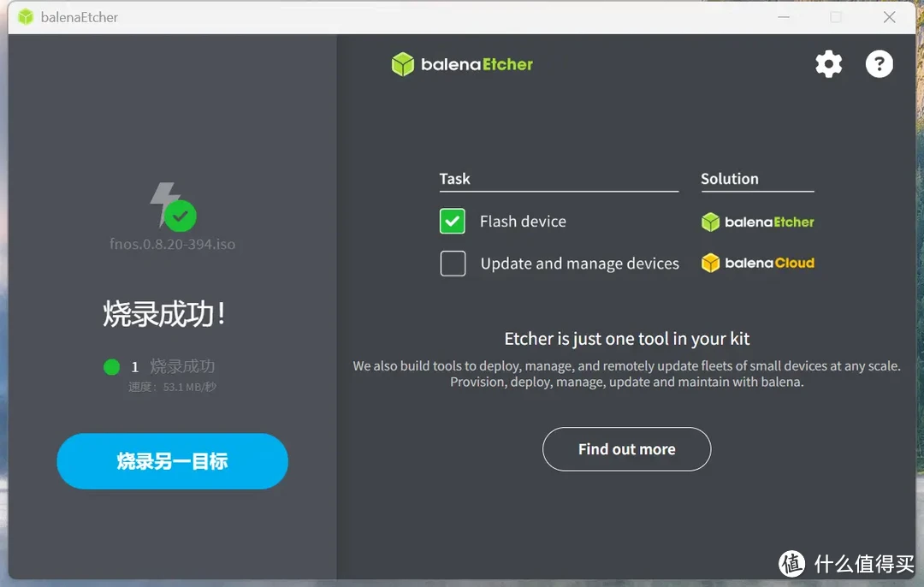Click the balenaEtcher logo in header
This screenshot has width=924, height=587.
tap(462, 64)
